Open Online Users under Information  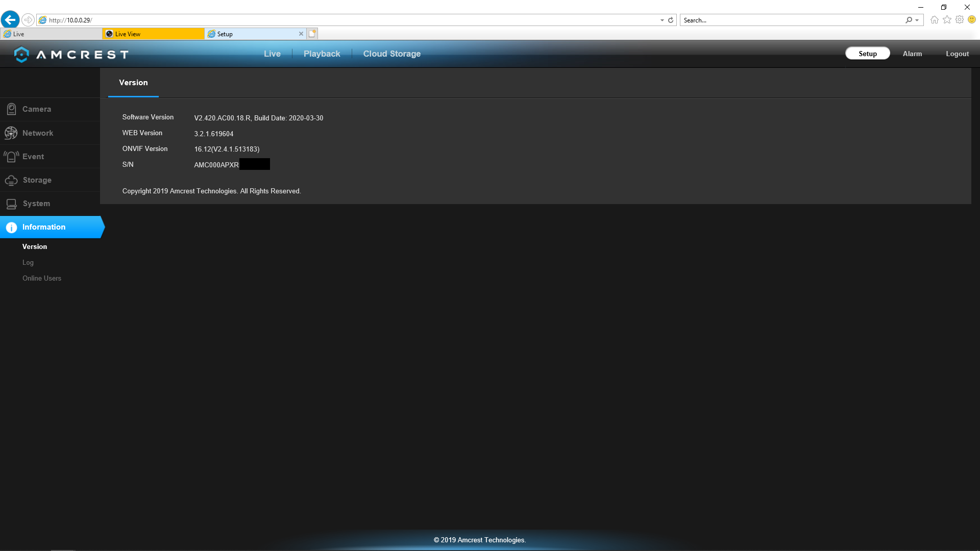[42, 278]
